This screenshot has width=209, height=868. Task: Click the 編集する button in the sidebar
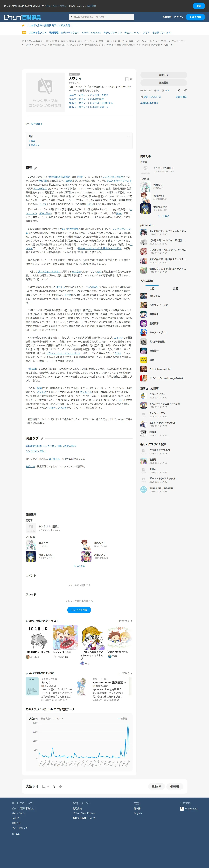point(164,75)
